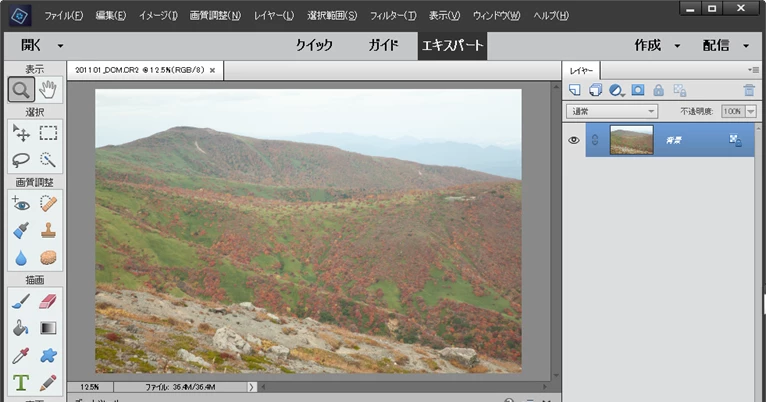
Task: Select the レイヤー panel tab
Action: tap(581, 71)
